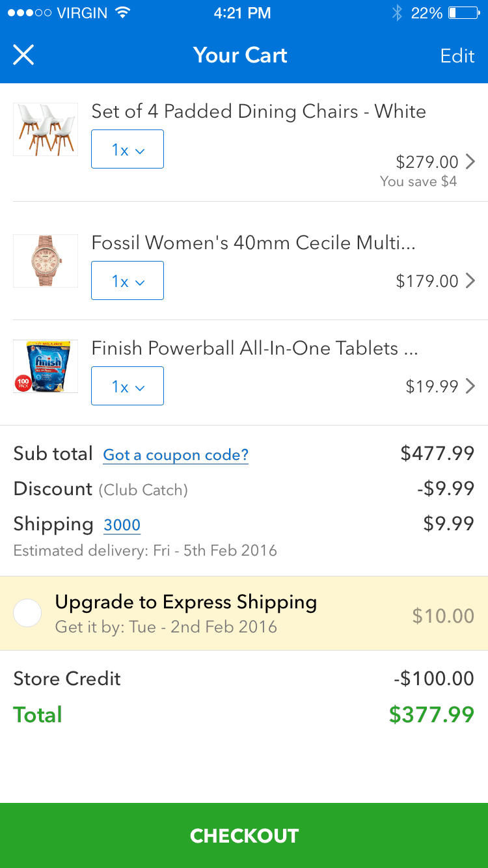Click the "Got a coupon code?" link
Screen dimensions: 488x868
tap(176, 455)
